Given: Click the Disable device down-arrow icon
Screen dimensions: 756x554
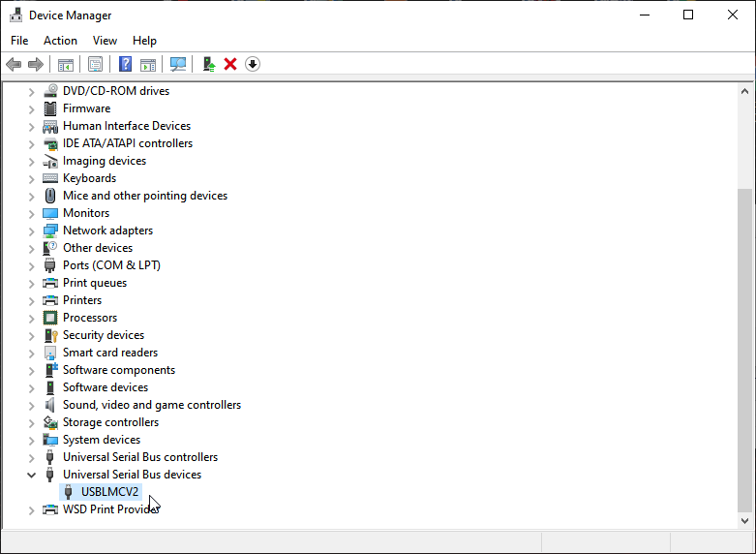Looking at the screenshot, I should (x=253, y=64).
